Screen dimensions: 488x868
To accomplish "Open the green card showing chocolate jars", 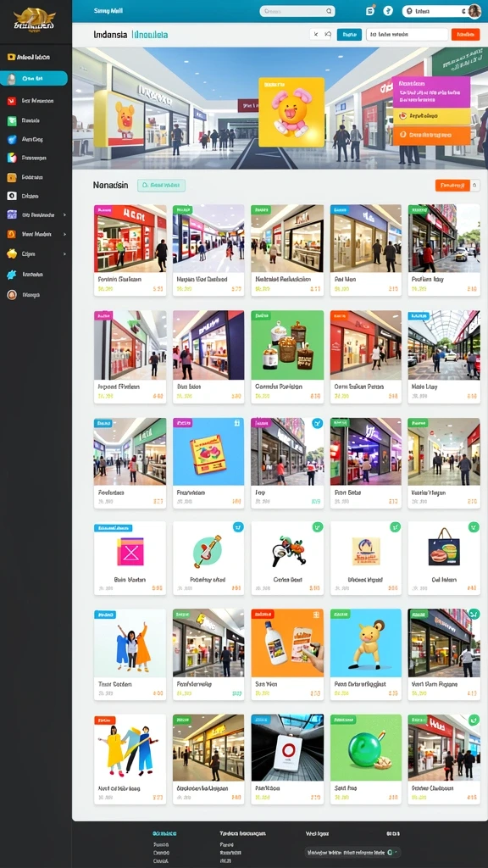I will (x=287, y=357).
